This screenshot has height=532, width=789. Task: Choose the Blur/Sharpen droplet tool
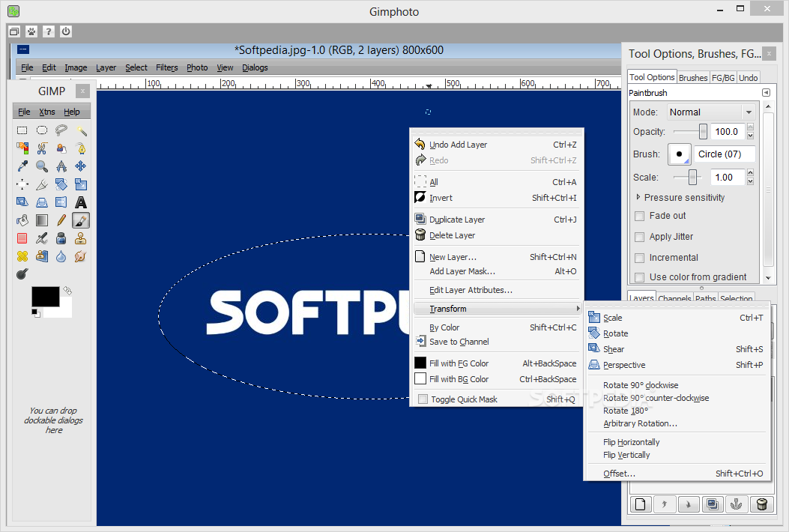pyautogui.click(x=61, y=256)
